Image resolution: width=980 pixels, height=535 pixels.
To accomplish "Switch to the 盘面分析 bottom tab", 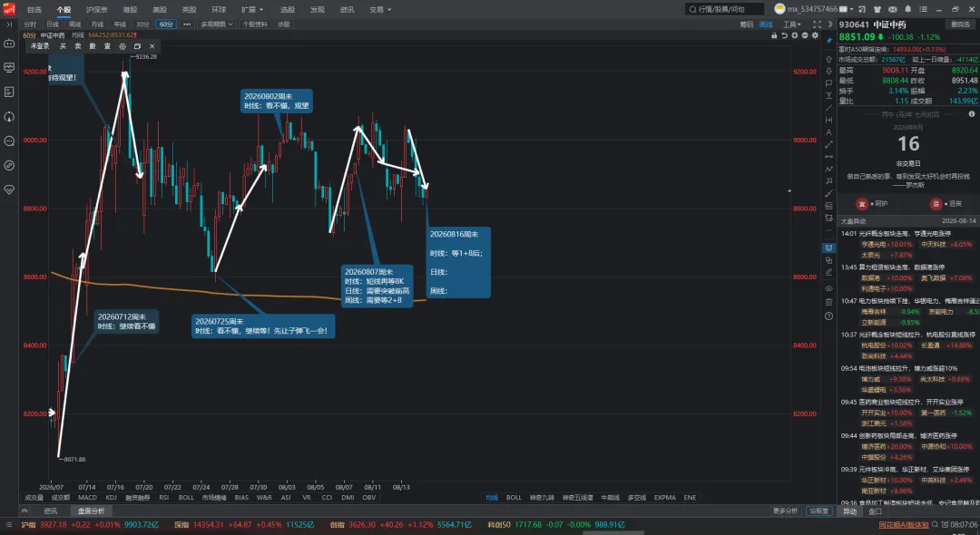I will click(x=92, y=511).
